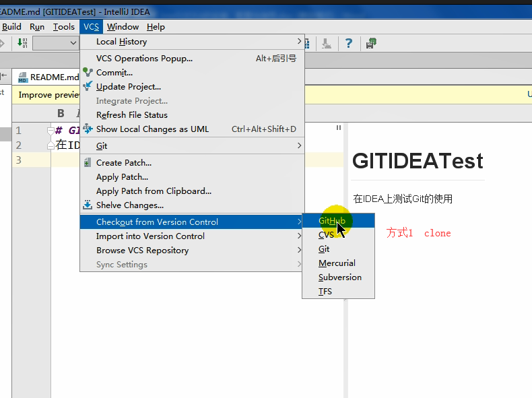Click the fold marker on line 2
The image size is (532, 398).
pos(51,145)
